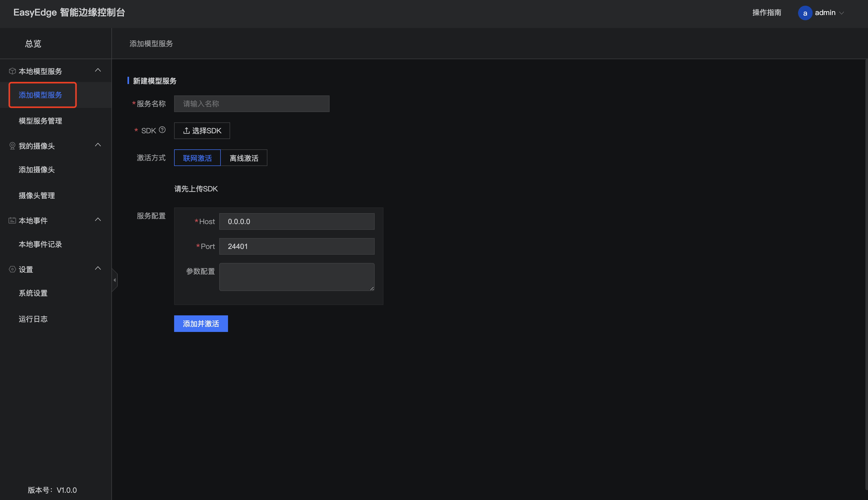Screen dimensions: 868x500
Task: Select 联网激活 activation method
Action: [197, 158]
